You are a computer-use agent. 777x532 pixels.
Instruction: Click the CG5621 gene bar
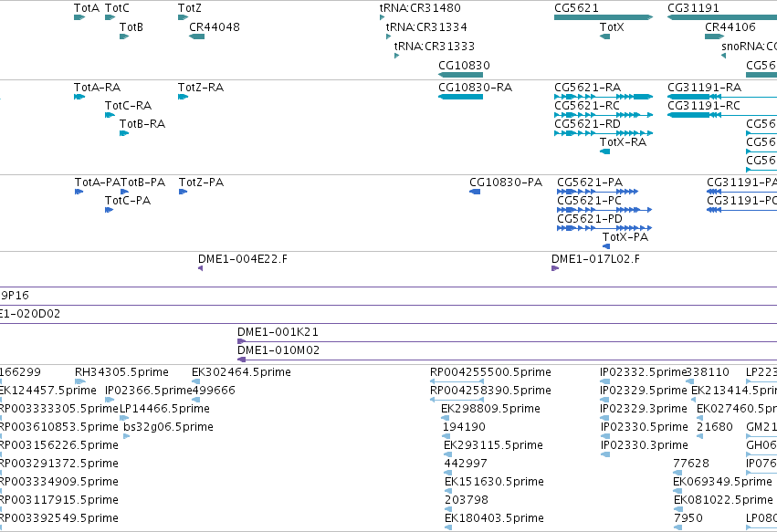click(x=604, y=17)
